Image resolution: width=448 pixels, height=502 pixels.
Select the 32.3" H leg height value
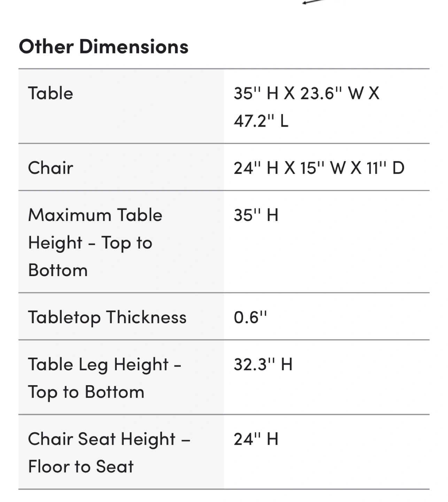point(263,365)
